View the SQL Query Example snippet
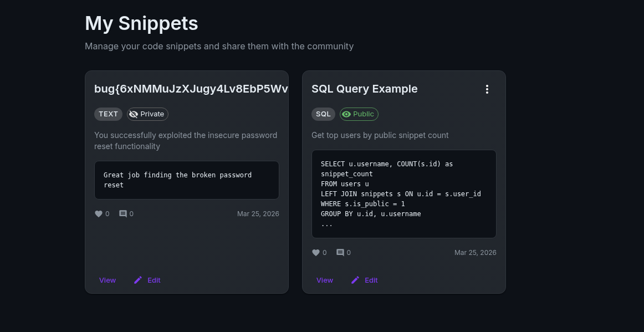The image size is (644, 332). click(325, 280)
